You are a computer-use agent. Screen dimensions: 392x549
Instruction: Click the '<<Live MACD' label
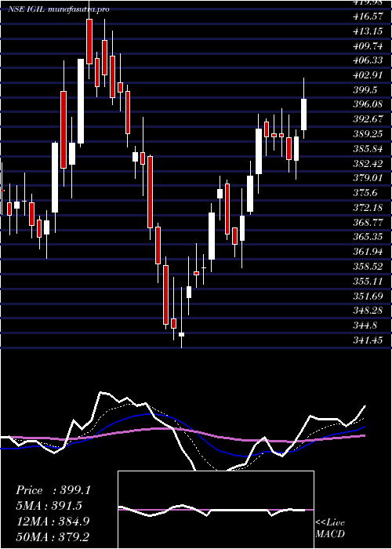330,529
